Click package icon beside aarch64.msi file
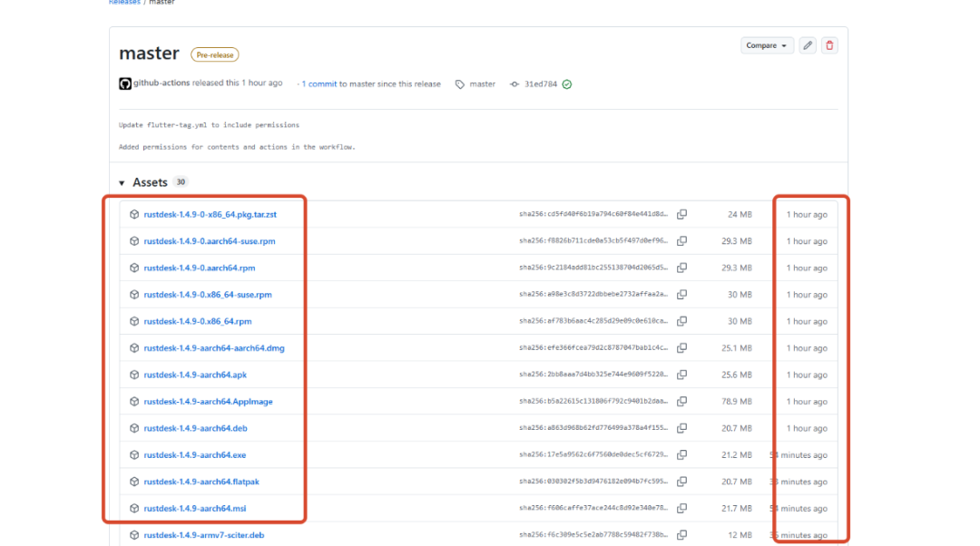 133,509
